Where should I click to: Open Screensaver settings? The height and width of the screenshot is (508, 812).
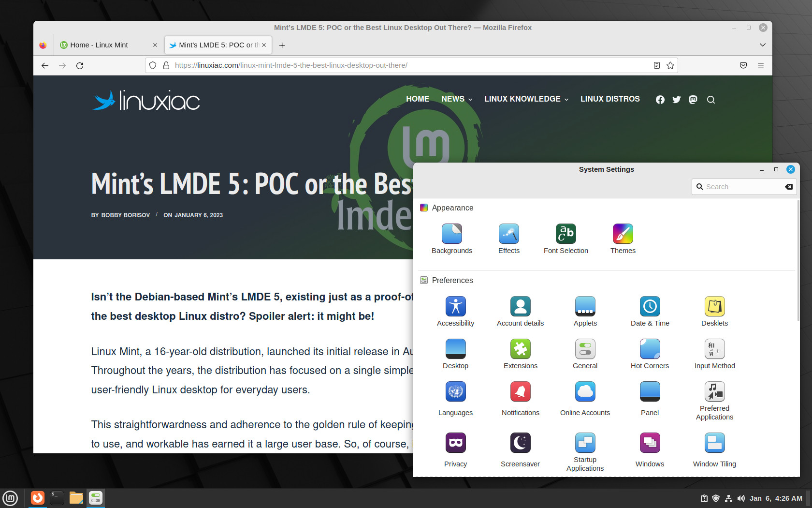tap(521, 450)
